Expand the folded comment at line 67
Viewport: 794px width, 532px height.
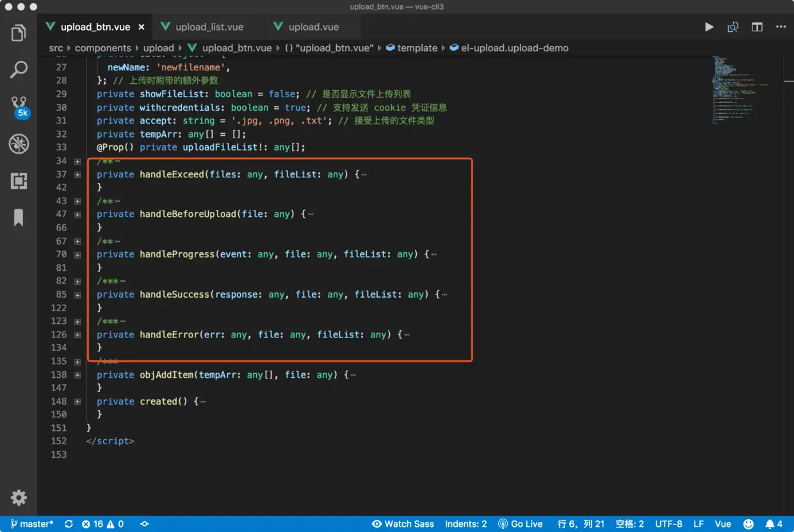[x=77, y=241]
